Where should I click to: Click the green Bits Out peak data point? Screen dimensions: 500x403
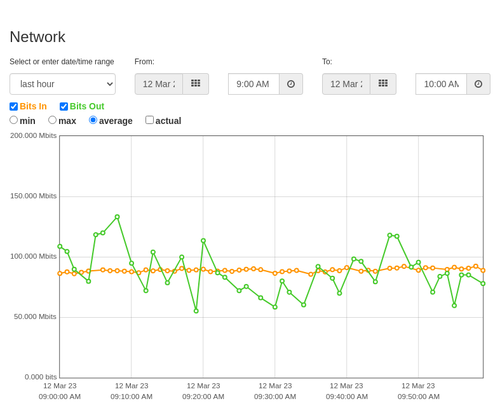(x=117, y=217)
